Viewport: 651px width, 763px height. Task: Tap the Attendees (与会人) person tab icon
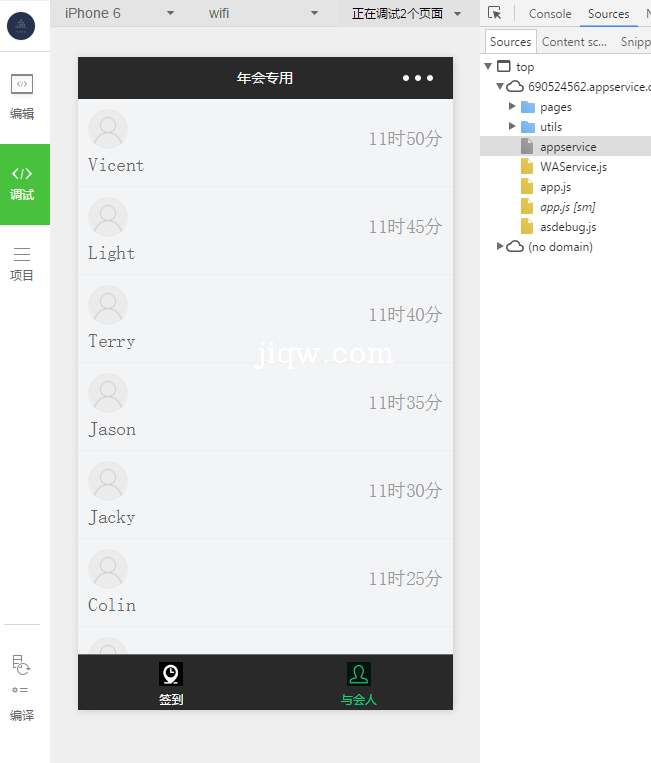tap(358, 674)
